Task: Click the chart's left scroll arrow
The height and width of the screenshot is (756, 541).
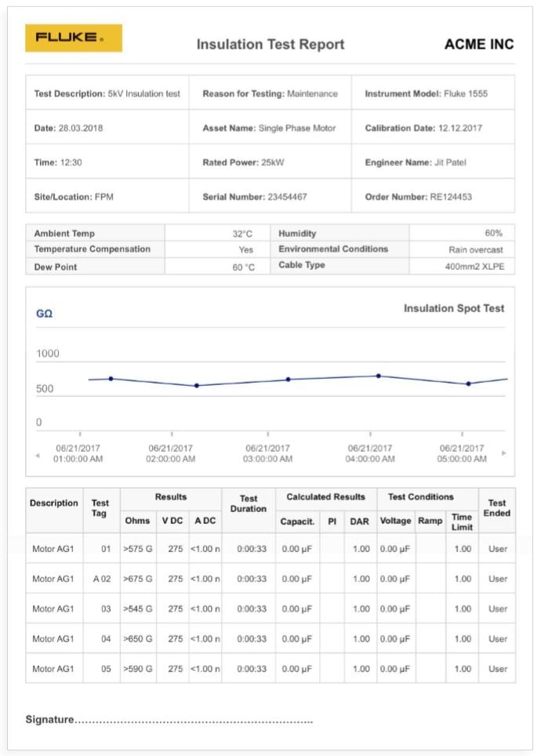Action: (38, 456)
